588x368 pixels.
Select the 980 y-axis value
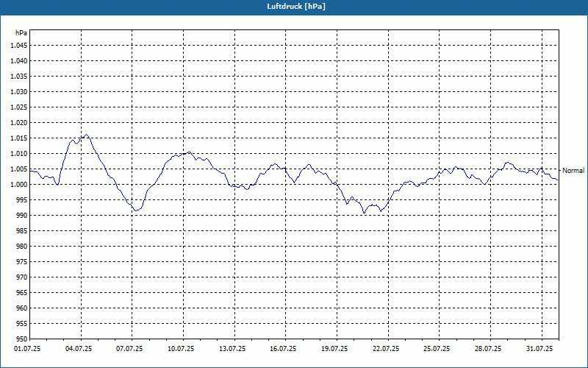coord(23,247)
